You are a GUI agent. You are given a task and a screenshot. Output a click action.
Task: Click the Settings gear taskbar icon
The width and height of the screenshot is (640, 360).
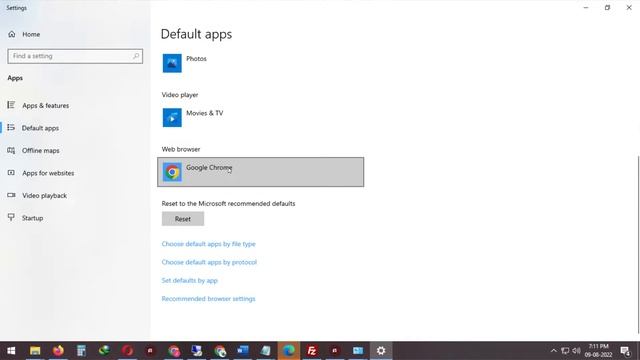tap(381, 351)
